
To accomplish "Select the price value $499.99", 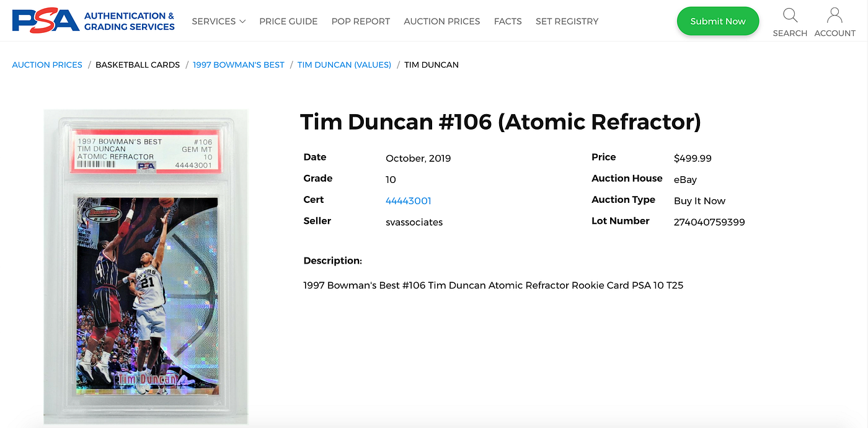I will pos(693,158).
